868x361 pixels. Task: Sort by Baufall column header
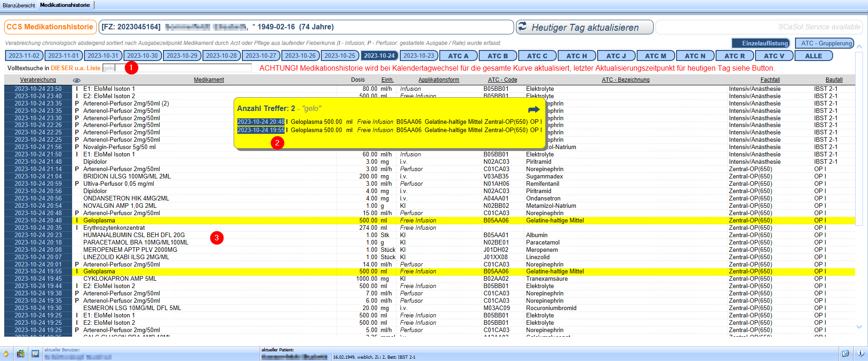coord(834,80)
